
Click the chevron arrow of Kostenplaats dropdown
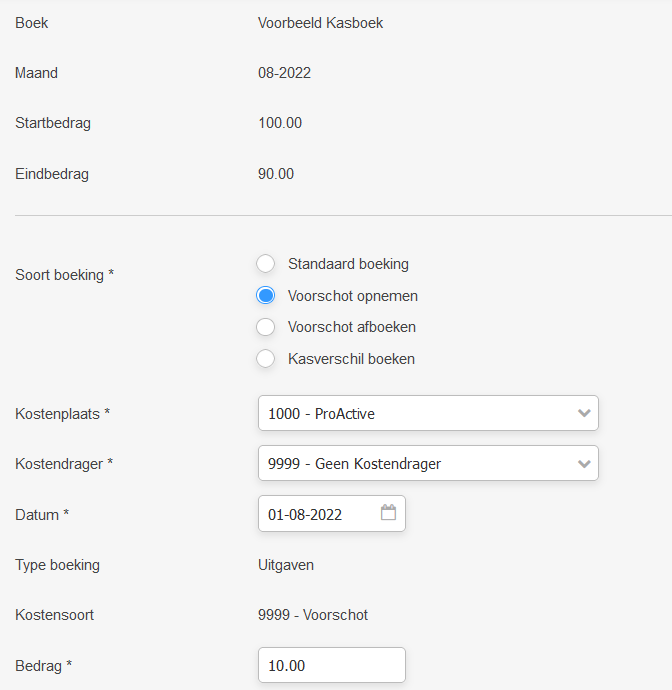click(584, 413)
